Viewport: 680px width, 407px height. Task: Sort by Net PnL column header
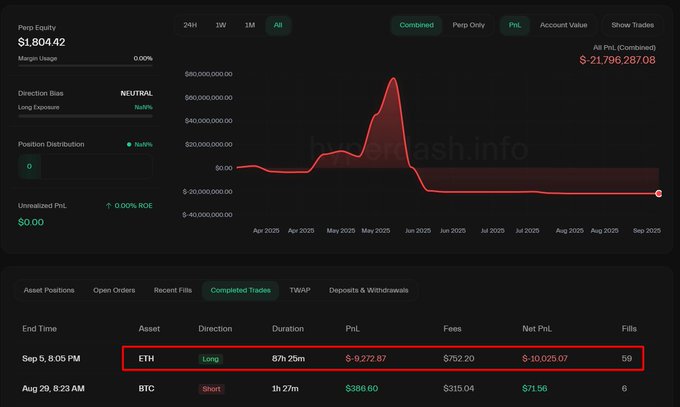pos(537,328)
